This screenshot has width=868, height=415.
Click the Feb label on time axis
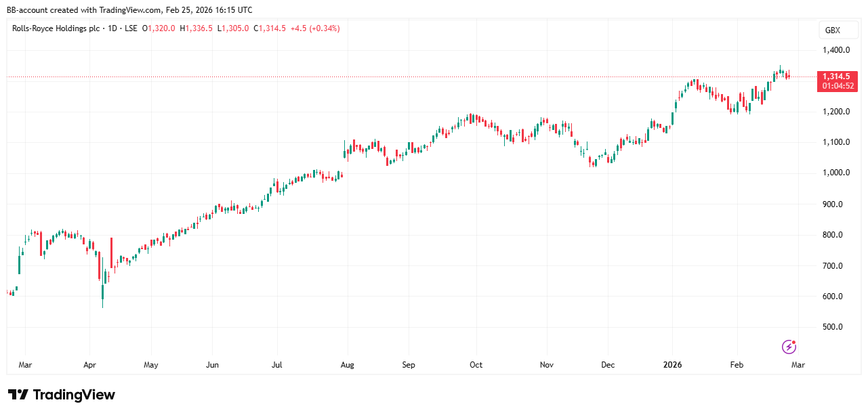tap(737, 365)
